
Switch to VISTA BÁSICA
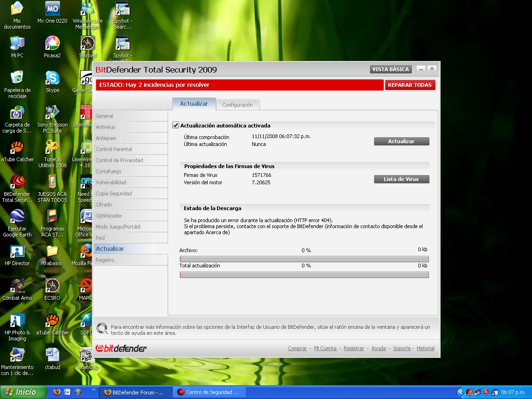pos(391,69)
